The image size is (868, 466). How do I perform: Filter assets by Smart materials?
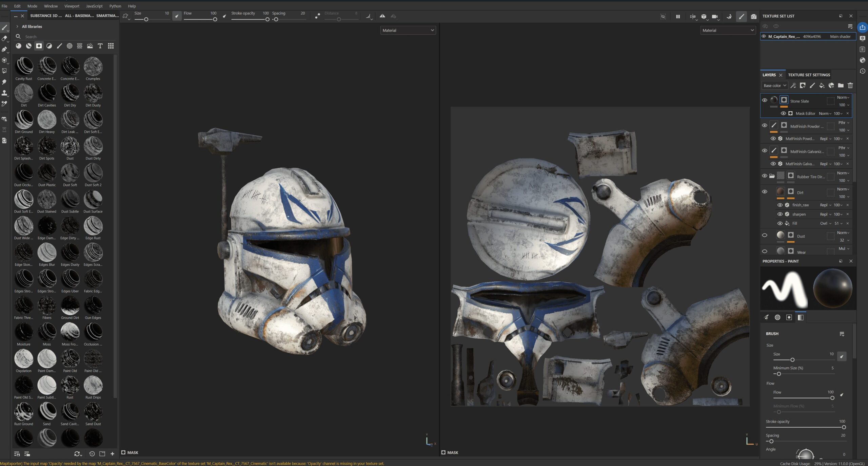(x=29, y=46)
